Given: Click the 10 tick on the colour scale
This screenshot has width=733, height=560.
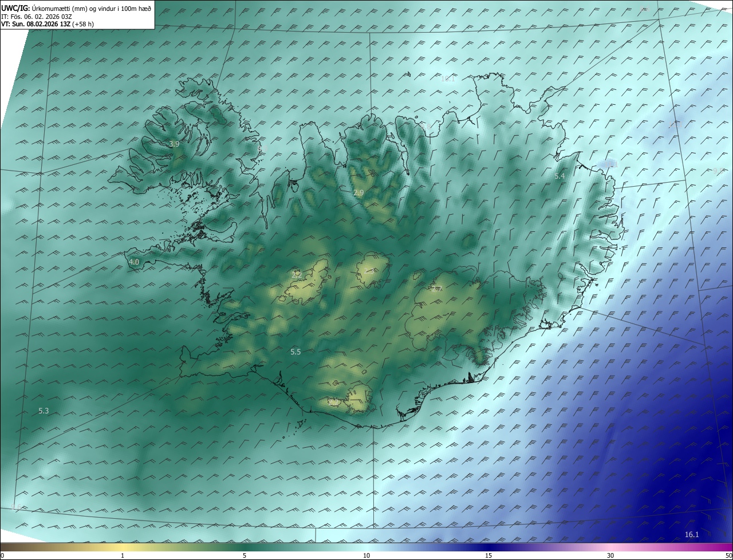Looking at the screenshot, I should (x=366, y=555).
